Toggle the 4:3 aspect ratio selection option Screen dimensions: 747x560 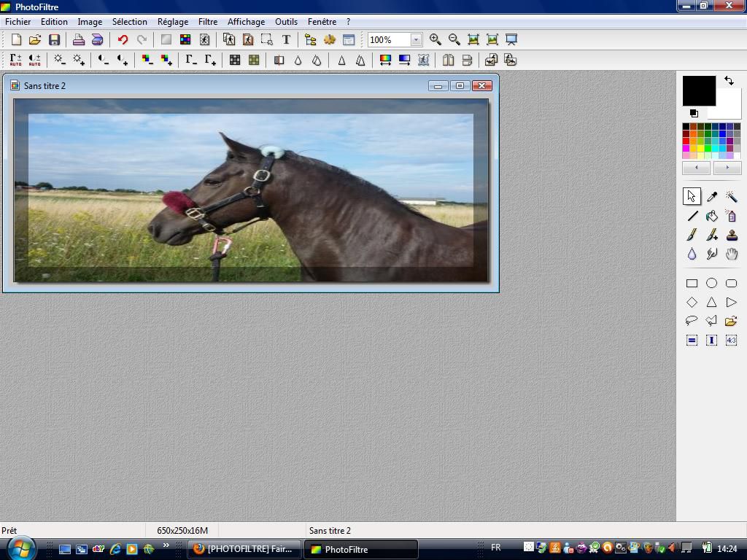tap(731, 340)
